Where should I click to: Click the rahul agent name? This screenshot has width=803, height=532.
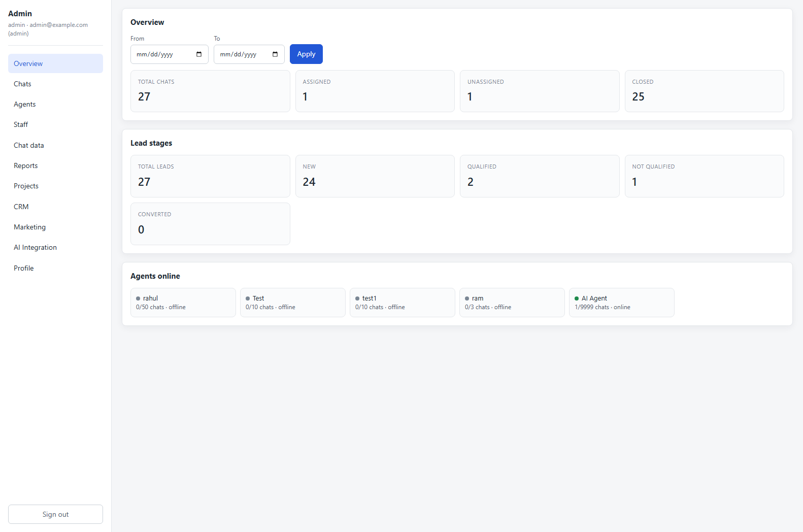150,298
